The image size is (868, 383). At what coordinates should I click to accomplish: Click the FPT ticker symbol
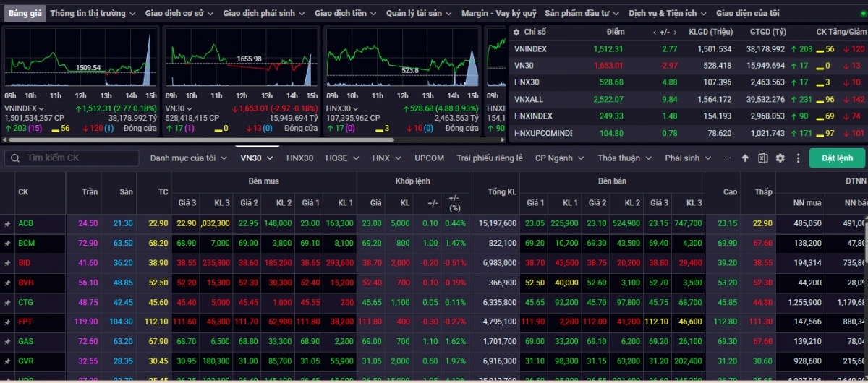(x=25, y=322)
